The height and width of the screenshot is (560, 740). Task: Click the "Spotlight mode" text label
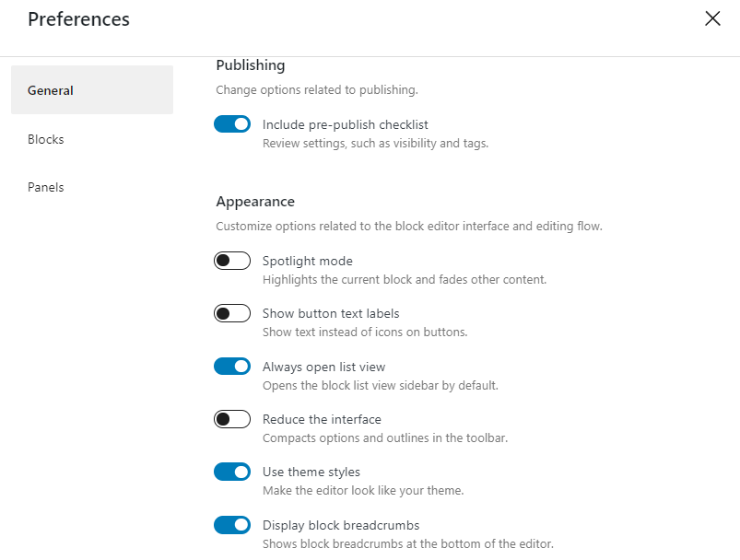point(307,261)
